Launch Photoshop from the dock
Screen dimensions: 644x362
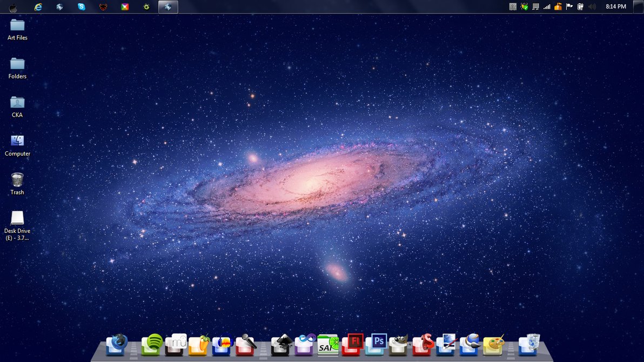pos(376,344)
